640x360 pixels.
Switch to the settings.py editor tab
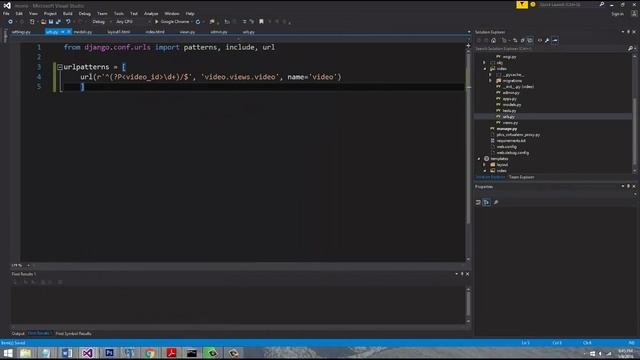tap(21, 32)
